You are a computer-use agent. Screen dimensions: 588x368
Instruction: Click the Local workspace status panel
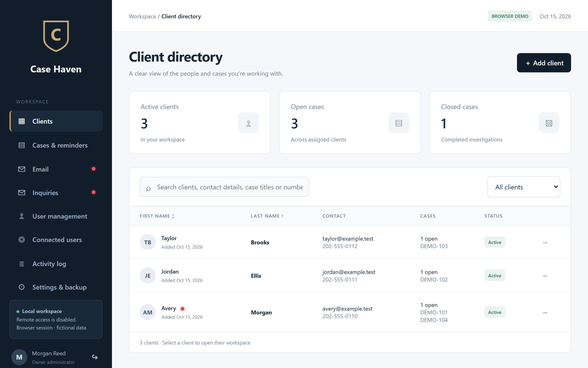(x=56, y=319)
